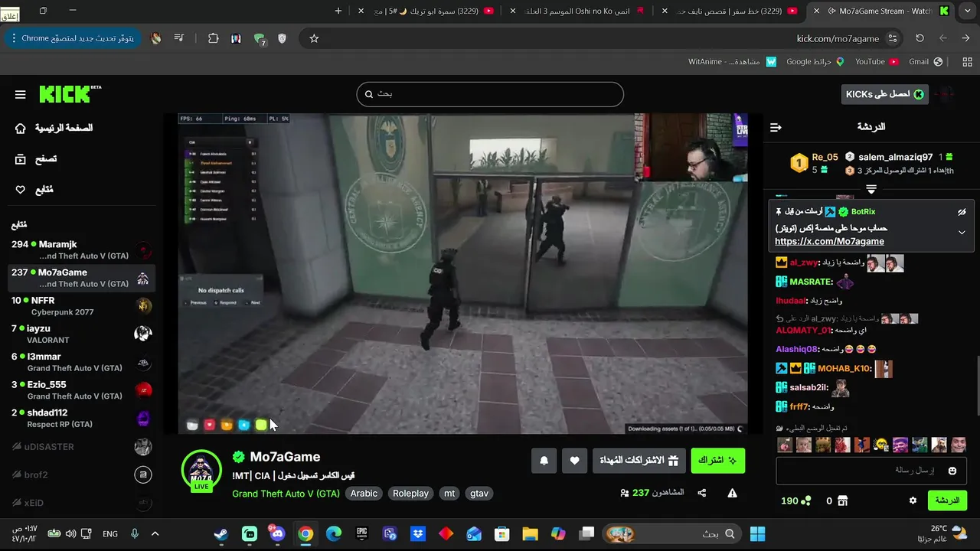Viewport: 980px width, 551px height.
Task: Open NFFR Cyberpunk 2077 channel
Action: (x=81, y=306)
